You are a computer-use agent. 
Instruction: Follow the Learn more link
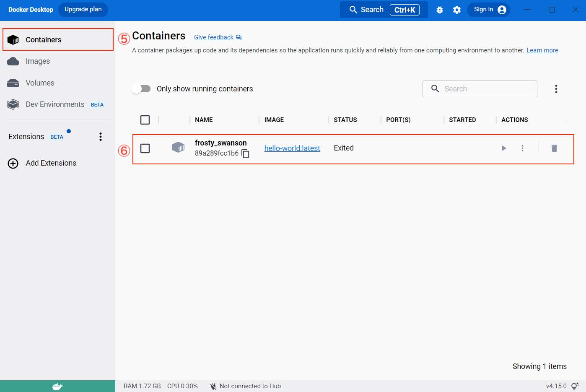[x=542, y=50]
